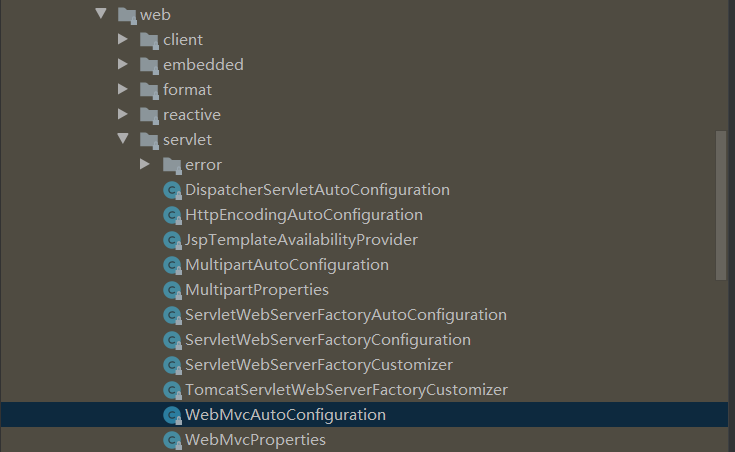The height and width of the screenshot is (452, 735).
Task: Click JspTemplateAvailabilityProvider class icon
Action: (172, 240)
